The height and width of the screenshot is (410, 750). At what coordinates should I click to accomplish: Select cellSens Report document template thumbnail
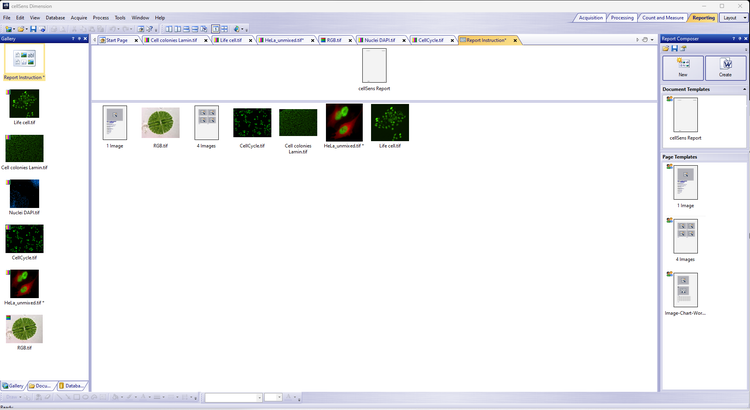685,116
